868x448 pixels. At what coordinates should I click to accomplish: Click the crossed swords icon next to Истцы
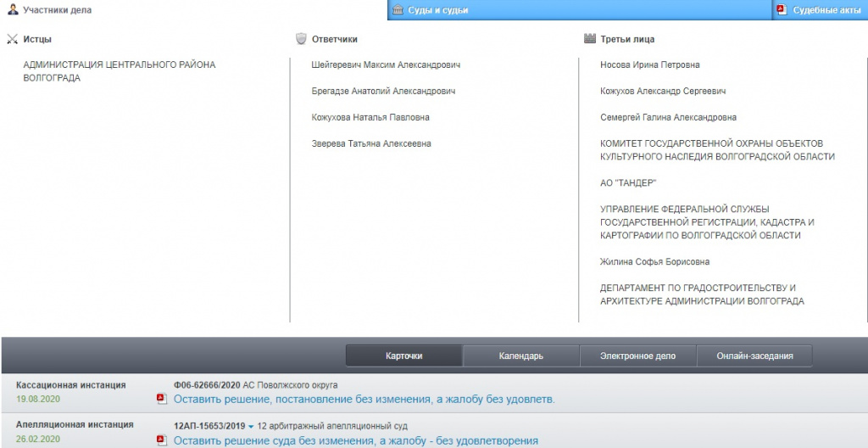[x=12, y=39]
